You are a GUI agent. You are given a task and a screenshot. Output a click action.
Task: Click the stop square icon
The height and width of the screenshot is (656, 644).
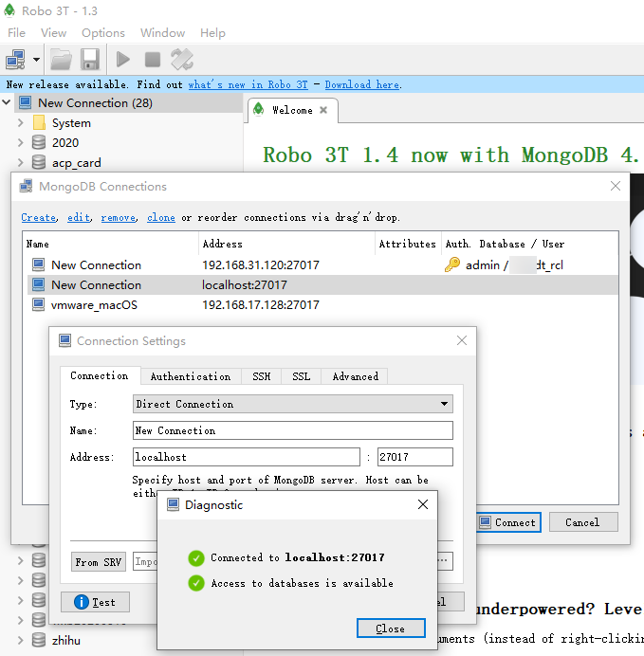(x=153, y=60)
